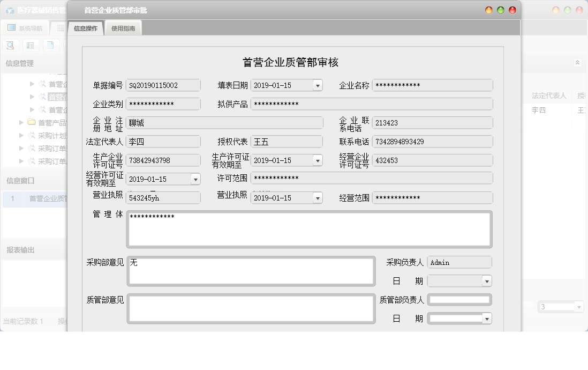
Task: Open the 营业执照 date picker dropdown
Action: click(317, 197)
